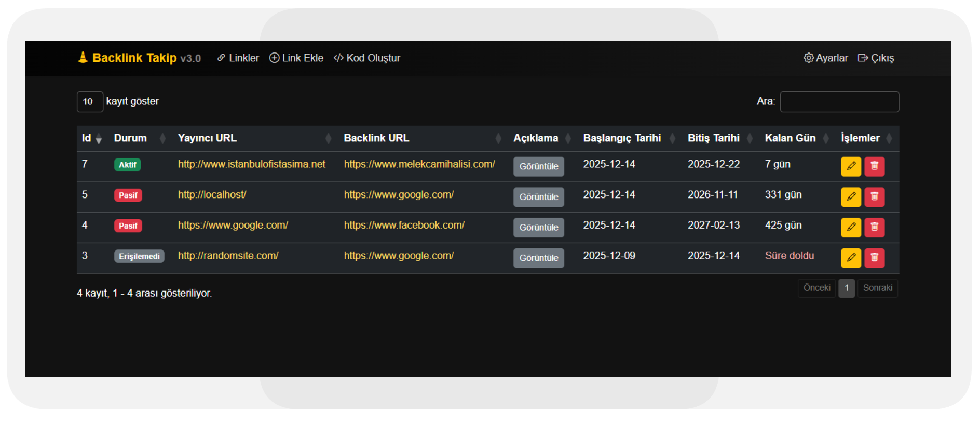The image size is (980, 423).
Task: Click end date 2027-02-13
Action: (714, 225)
